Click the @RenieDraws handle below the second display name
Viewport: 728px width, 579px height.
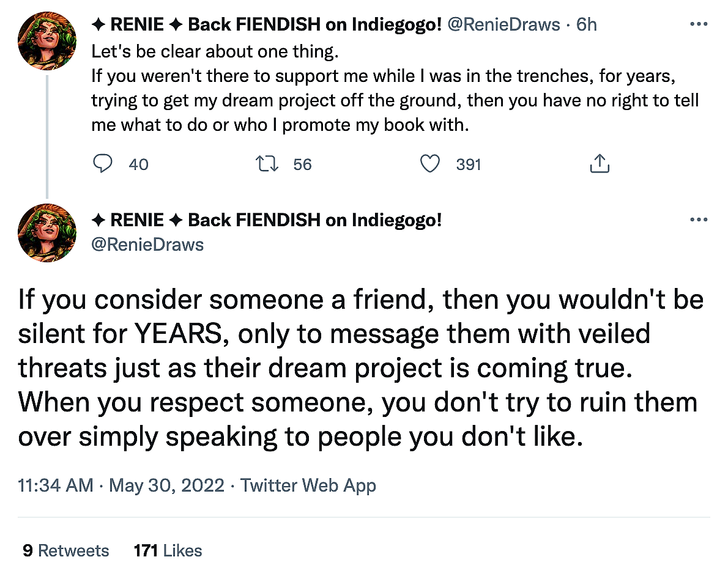[x=147, y=245]
